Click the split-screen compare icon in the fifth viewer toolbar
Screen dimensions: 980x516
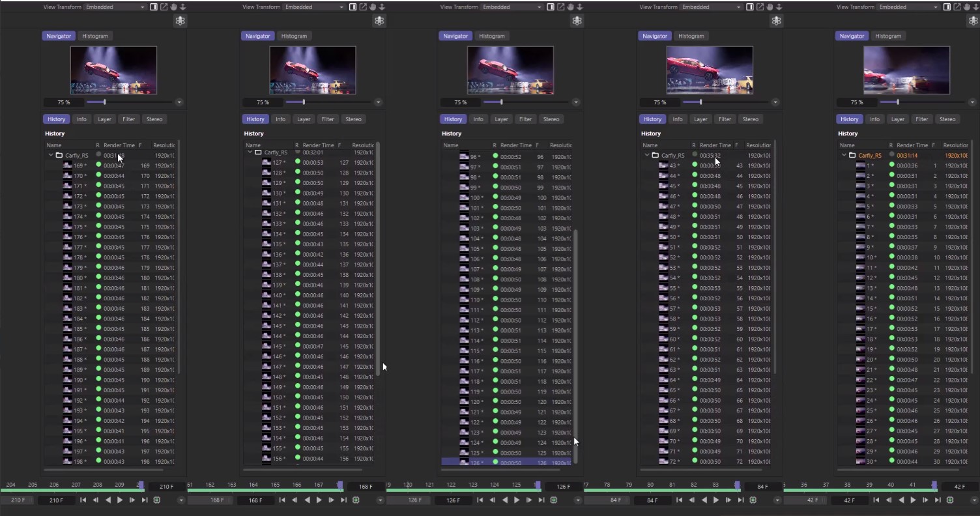point(947,7)
